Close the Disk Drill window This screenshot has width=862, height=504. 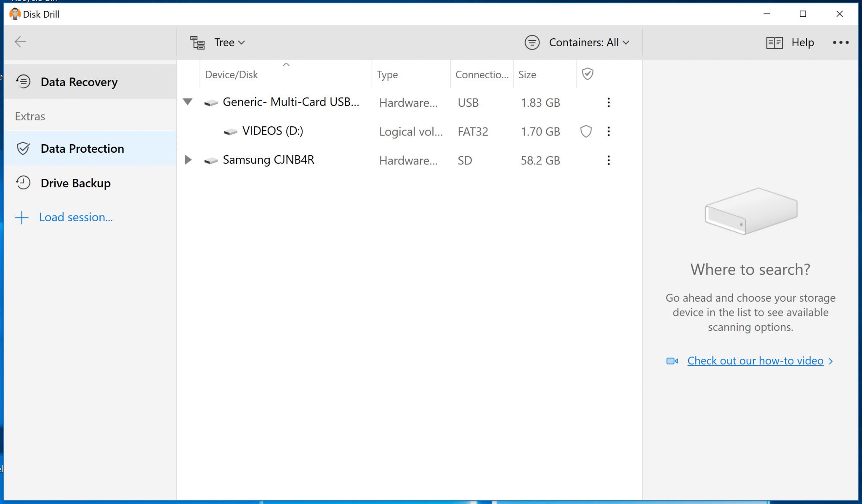click(x=839, y=14)
